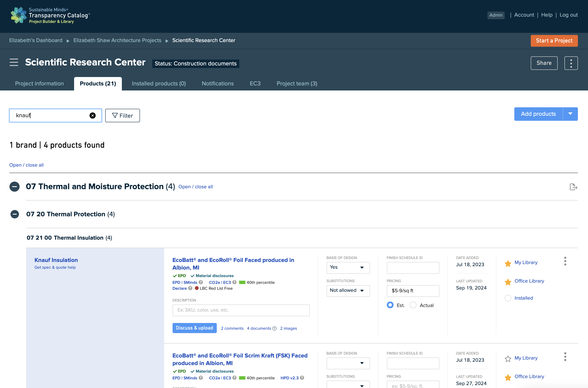This screenshot has height=388, width=588.
Task: Open Knauf Insulation brand link
Action: pos(56,260)
